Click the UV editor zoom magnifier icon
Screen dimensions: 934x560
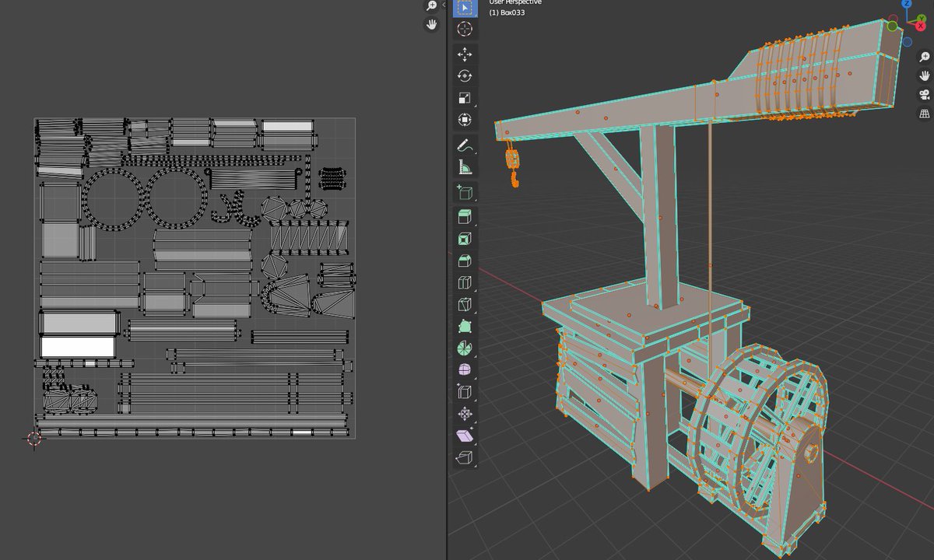click(x=432, y=6)
